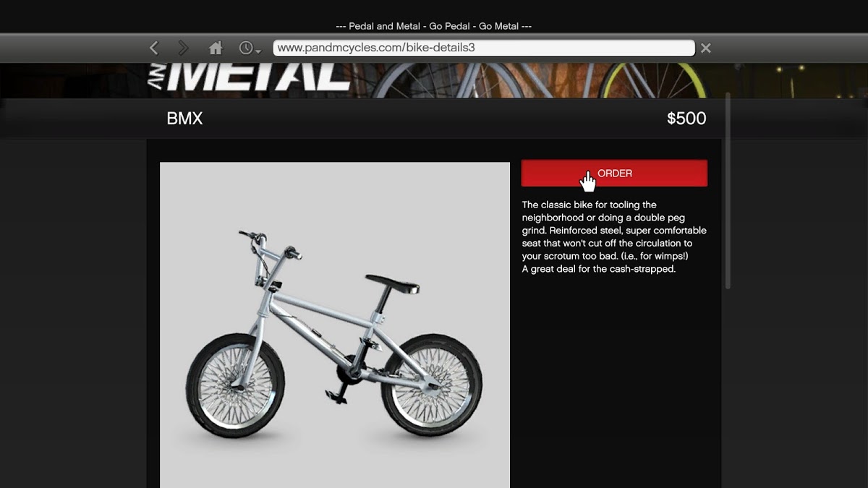
Task: Open browsing history clock icon
Action: 246,48
